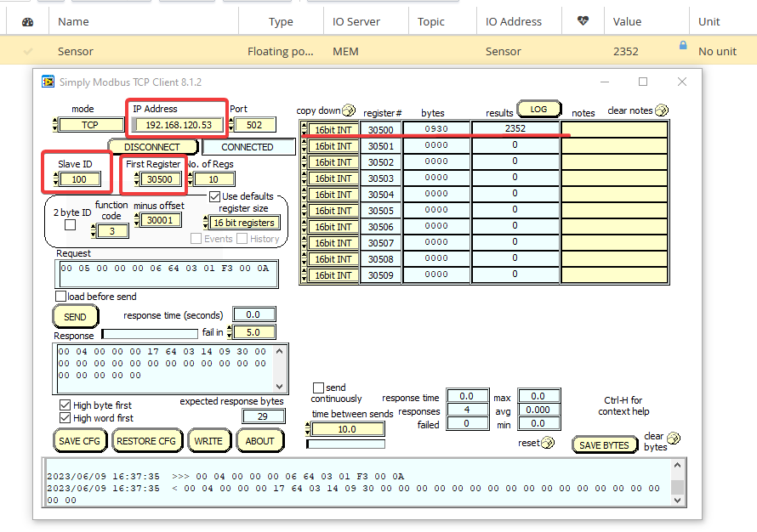Click the Response box scrollbar down arrow
757x532 pixels.
pos(280,387)
